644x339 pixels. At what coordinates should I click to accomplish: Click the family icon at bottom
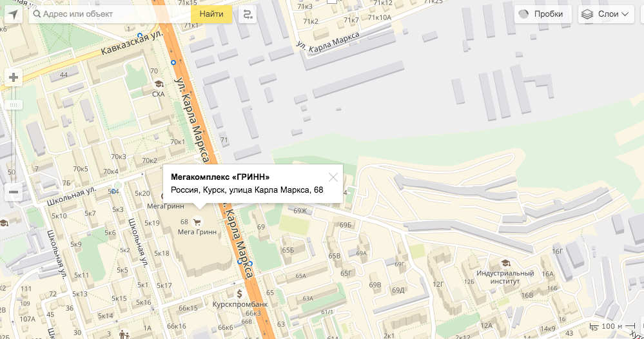(124, 334)
